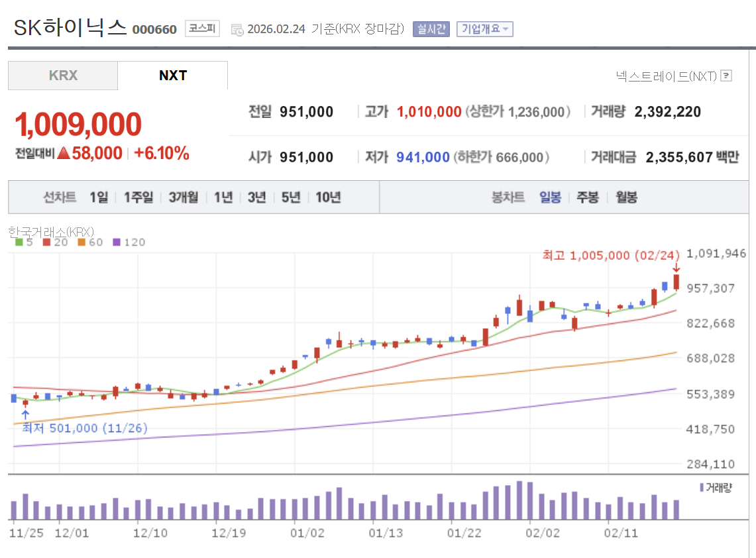Click the 하한가 666,000 text

[x=501, y=157]
